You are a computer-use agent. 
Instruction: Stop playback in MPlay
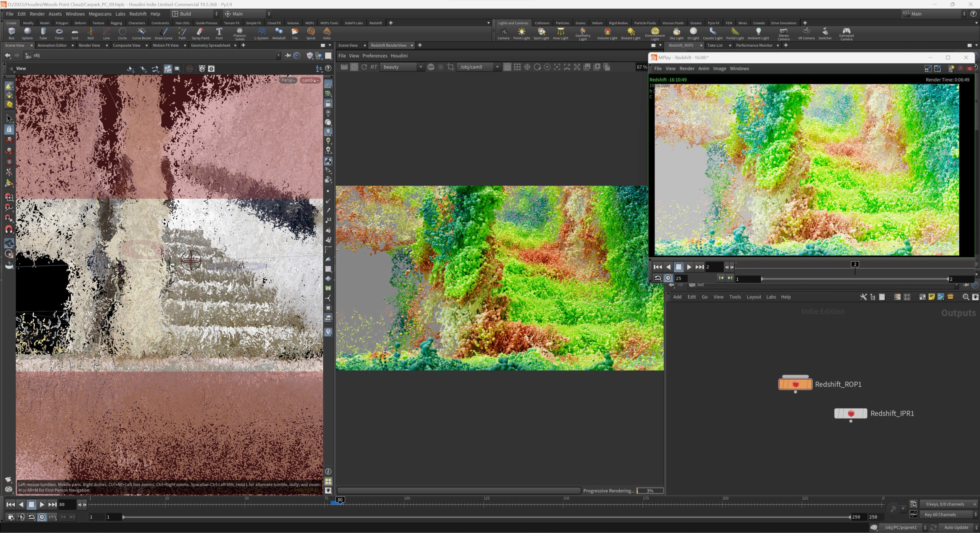tap(678, 267)
